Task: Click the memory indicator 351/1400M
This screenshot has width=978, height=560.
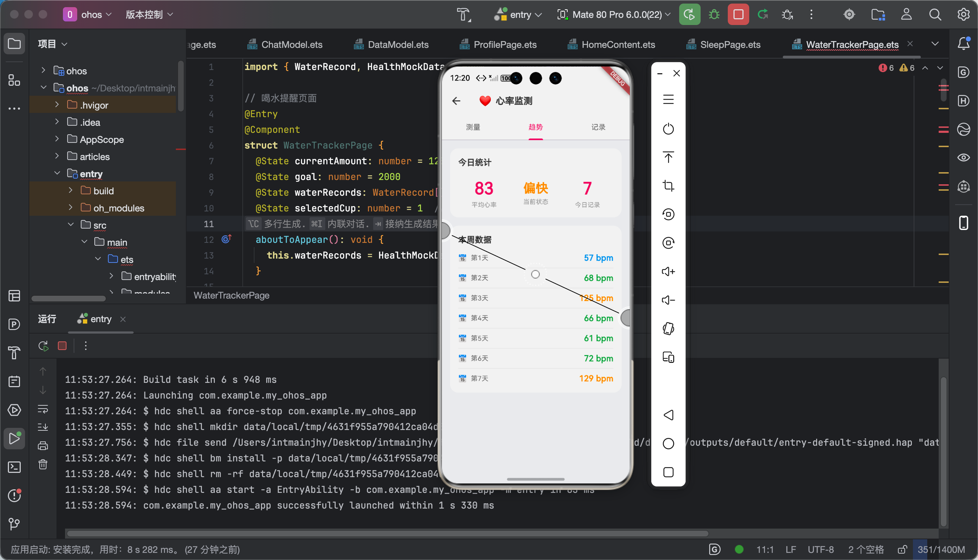Action: (941, 550)
